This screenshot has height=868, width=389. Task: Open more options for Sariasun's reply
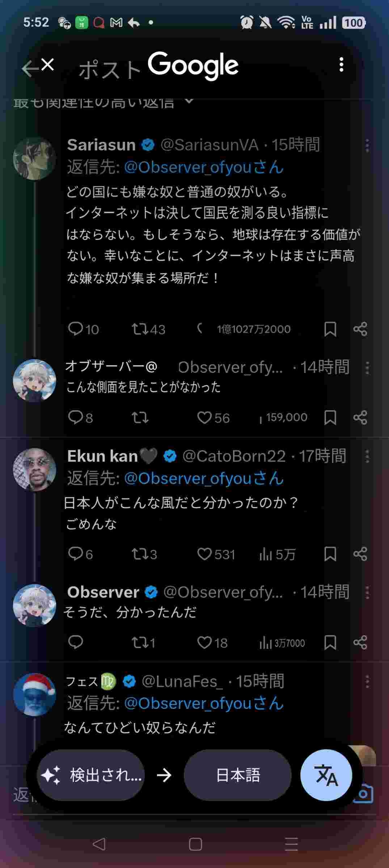[367, 145]
